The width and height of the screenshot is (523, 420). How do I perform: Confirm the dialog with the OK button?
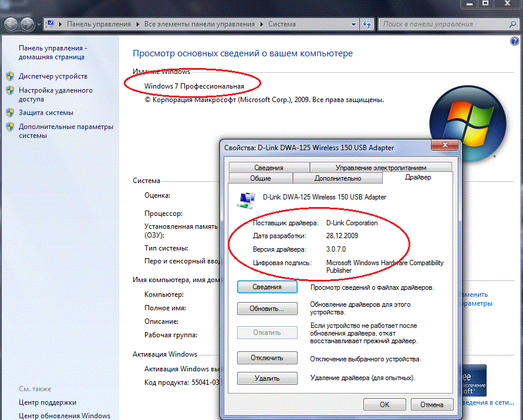[384, 405]
